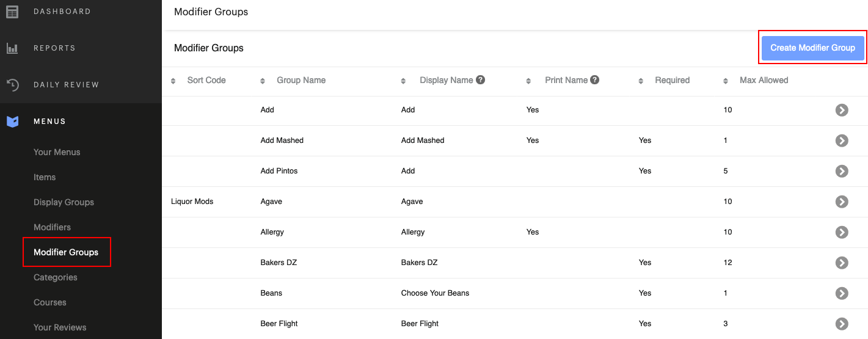Click the Daily Review clock icon

12,85
